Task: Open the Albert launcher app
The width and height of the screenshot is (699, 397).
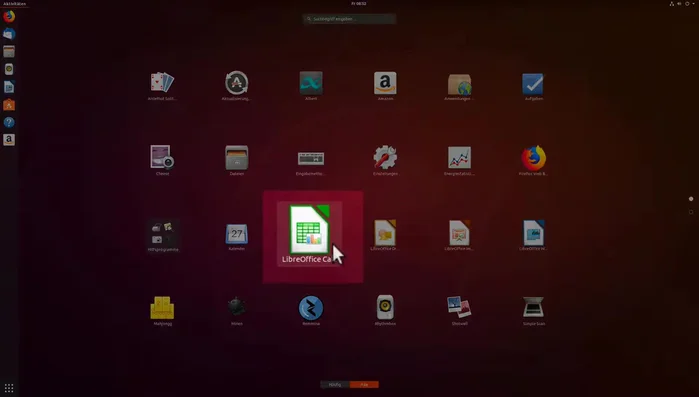Action: point(311,86)
